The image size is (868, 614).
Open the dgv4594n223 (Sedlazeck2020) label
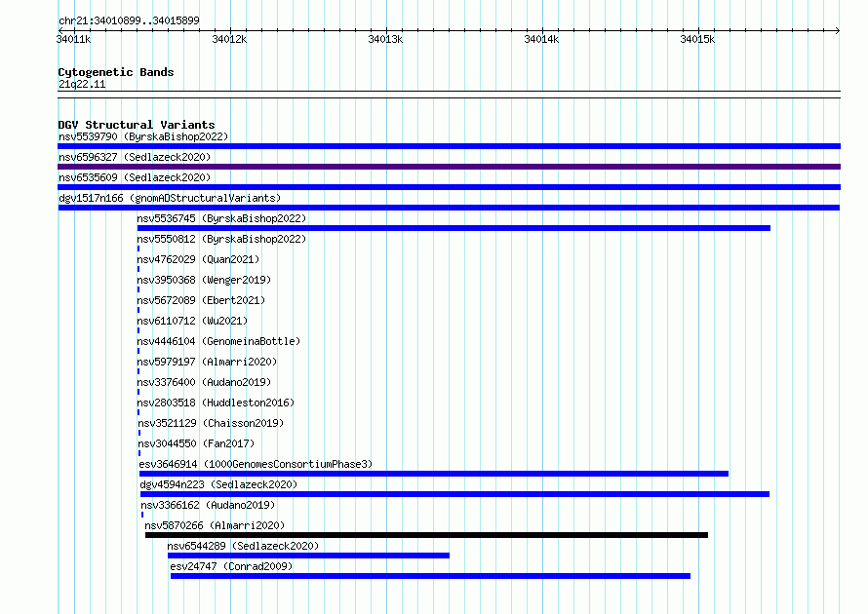(218, 484)
